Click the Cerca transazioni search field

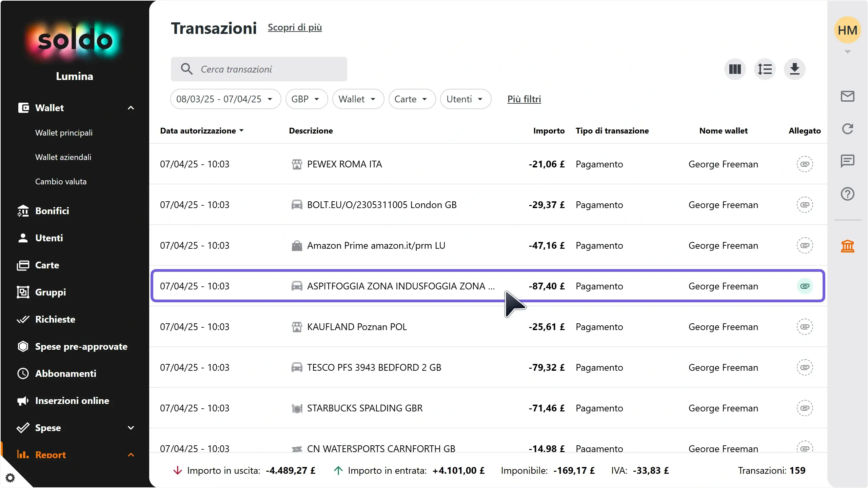coord(259,69)
